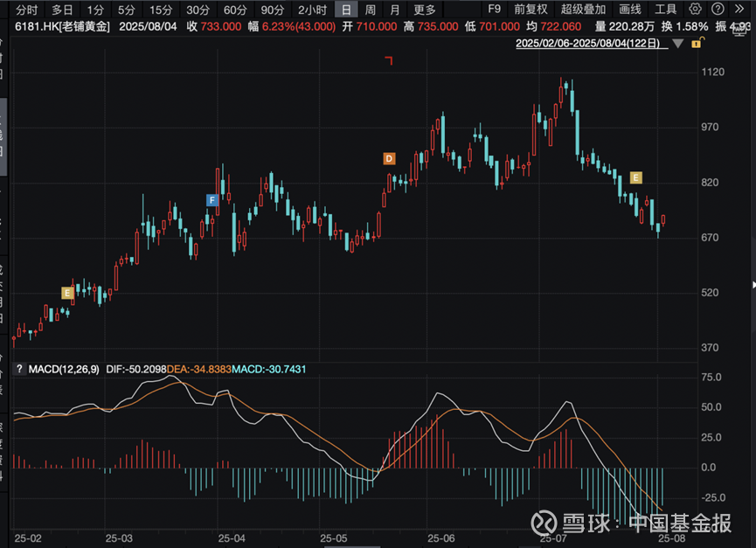Click the 画线 drawing tools button
756x548 pixels.
(x=631, y=9)
